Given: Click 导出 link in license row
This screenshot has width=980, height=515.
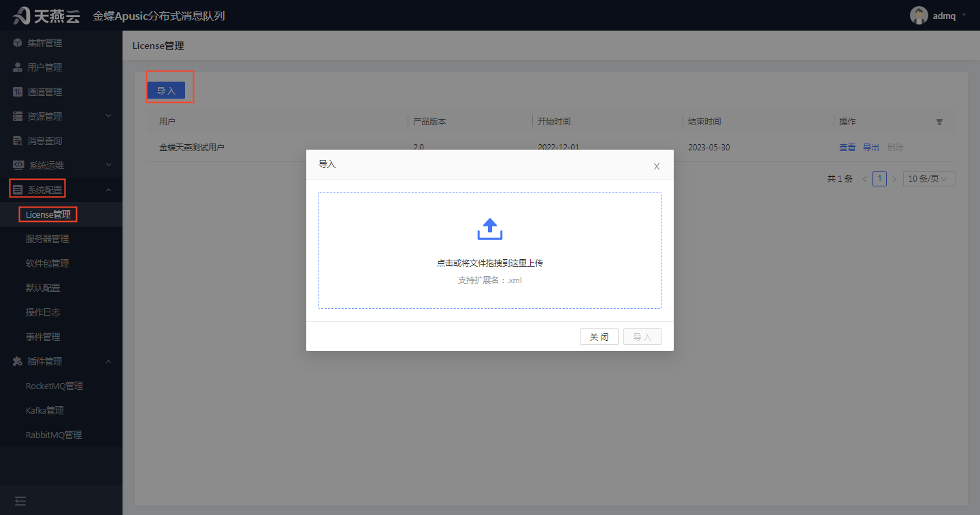Looking at the screenshot, I should tap(871, 148).
